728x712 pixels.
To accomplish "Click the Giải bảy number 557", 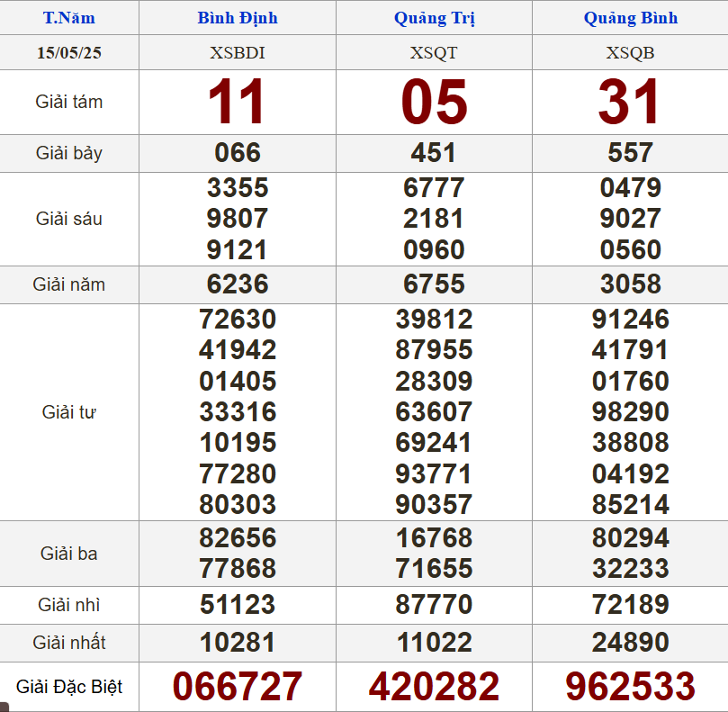I will 630,153.
